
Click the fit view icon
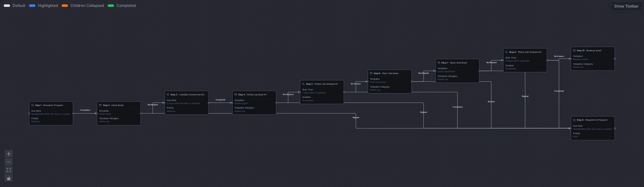(9, 170)
